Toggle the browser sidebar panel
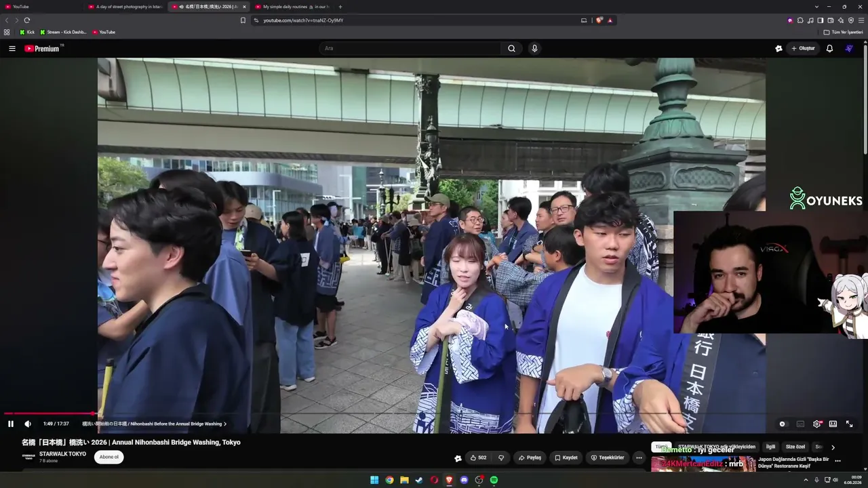The width and height of the screenshot is (868, 488). pos(821,20)
